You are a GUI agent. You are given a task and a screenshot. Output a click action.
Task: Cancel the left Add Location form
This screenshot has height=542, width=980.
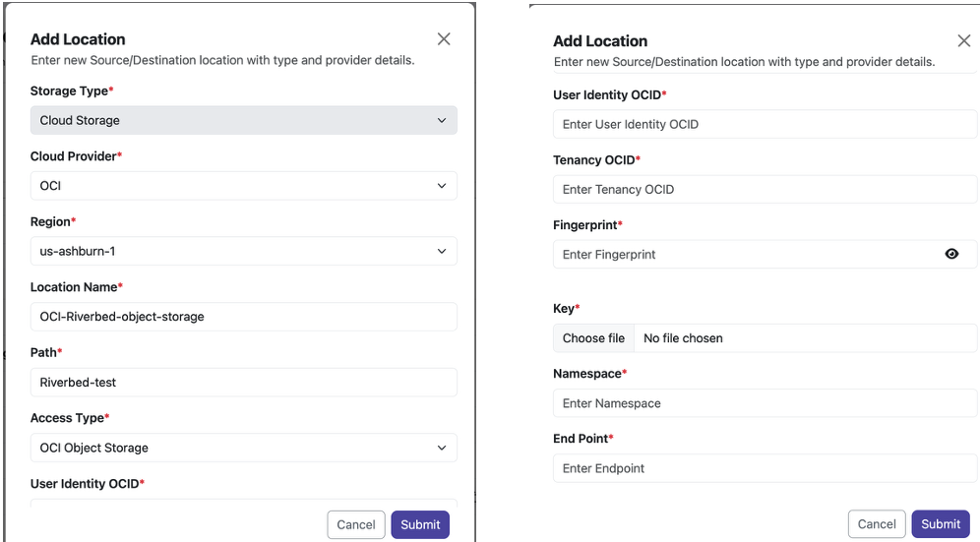356,524
